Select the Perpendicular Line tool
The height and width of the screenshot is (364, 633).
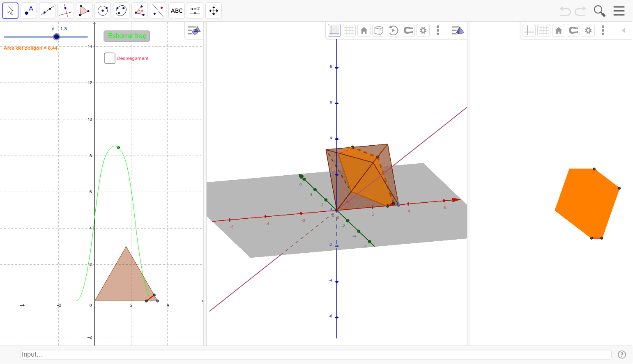click(66, 11)
